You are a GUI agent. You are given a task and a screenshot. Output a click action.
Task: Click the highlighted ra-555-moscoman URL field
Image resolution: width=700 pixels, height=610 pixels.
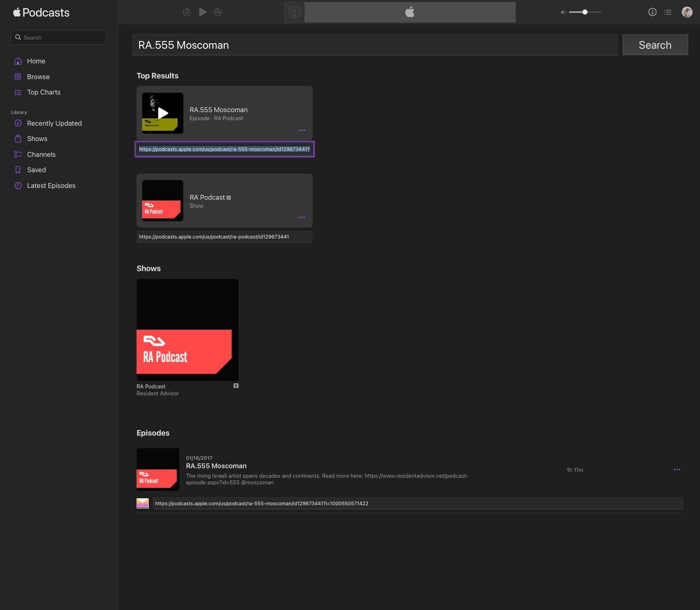(x=224, y=149)
